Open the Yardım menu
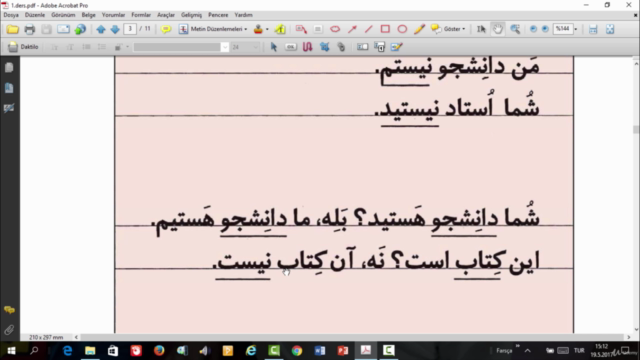Viewport: 640px width, 360px height. click(x=243, y=15)
